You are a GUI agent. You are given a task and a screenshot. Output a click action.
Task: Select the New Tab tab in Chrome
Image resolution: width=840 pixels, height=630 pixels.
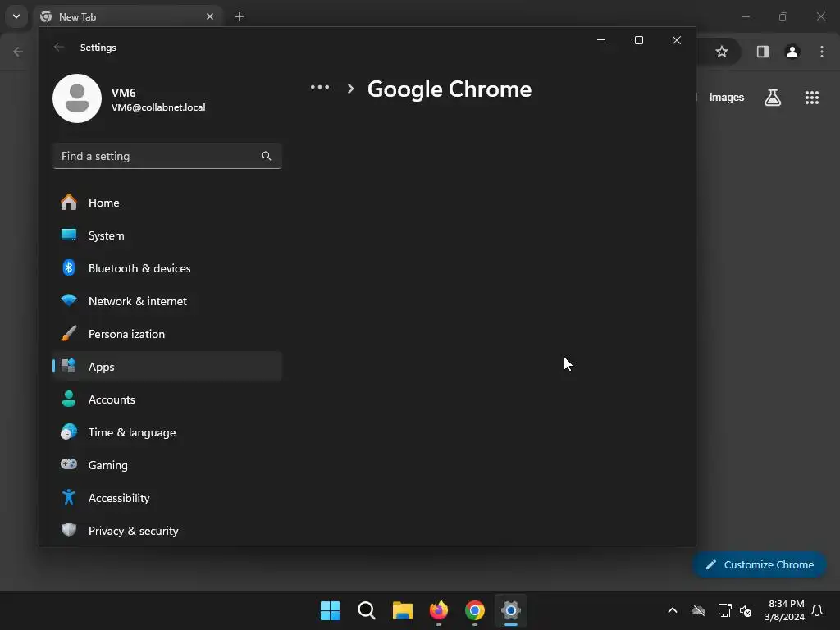point(127,16)
